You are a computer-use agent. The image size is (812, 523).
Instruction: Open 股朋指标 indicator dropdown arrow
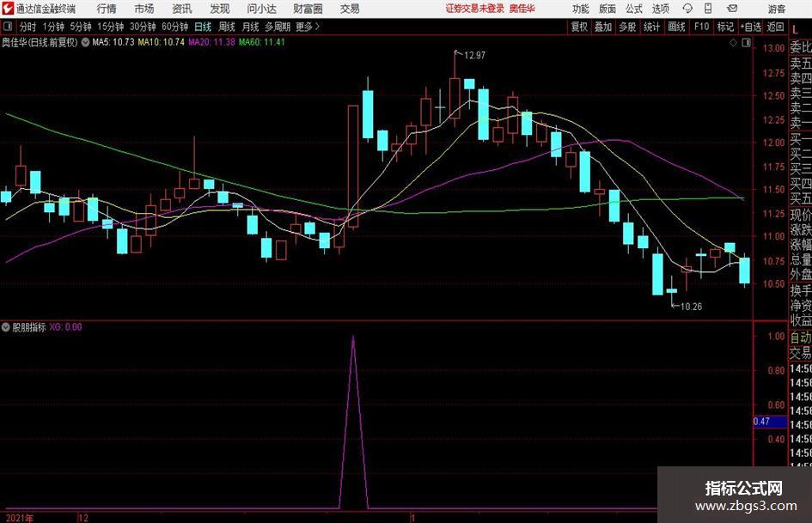click(6, 327)
